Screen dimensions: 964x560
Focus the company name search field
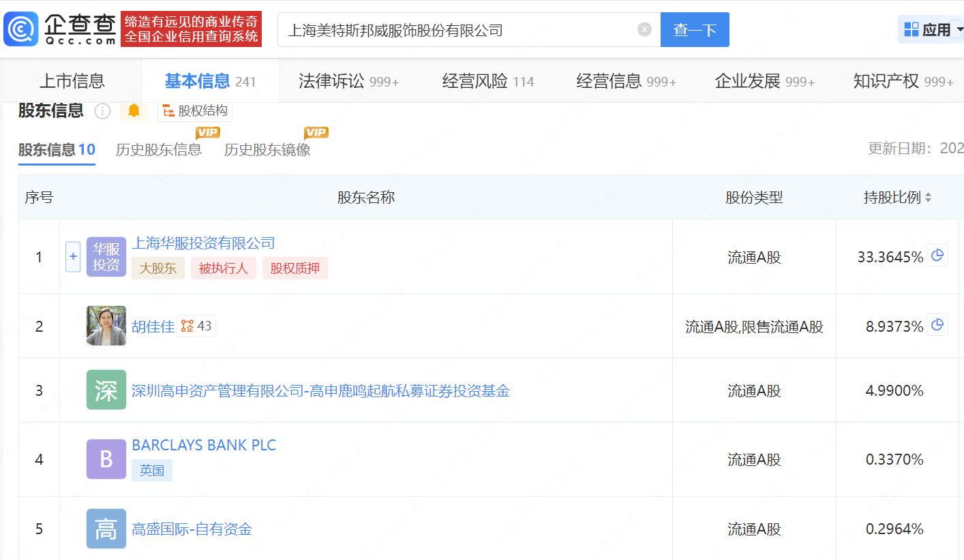[469, 29]
